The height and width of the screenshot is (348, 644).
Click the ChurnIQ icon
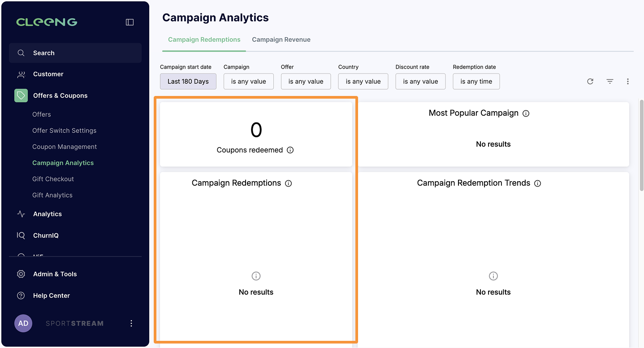point(21,235)
